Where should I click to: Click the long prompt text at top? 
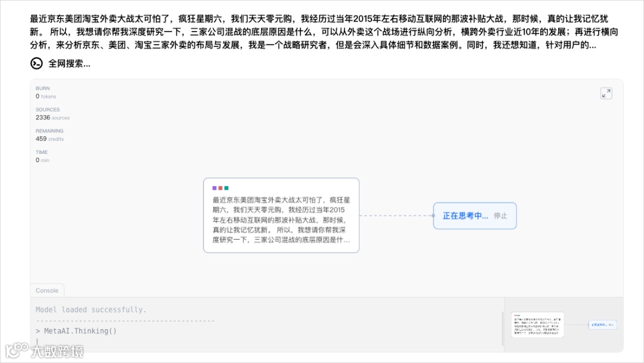coord(324,32)
